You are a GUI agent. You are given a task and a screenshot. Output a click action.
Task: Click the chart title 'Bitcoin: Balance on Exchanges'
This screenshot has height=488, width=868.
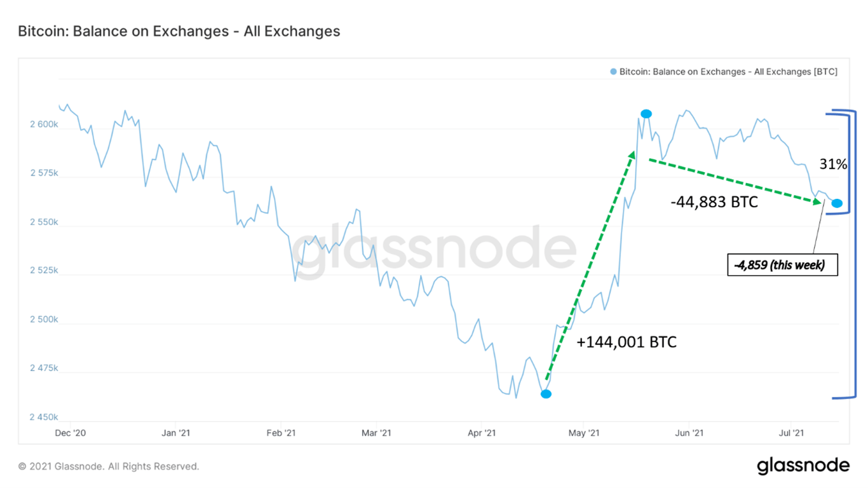[x=179, y=31]
